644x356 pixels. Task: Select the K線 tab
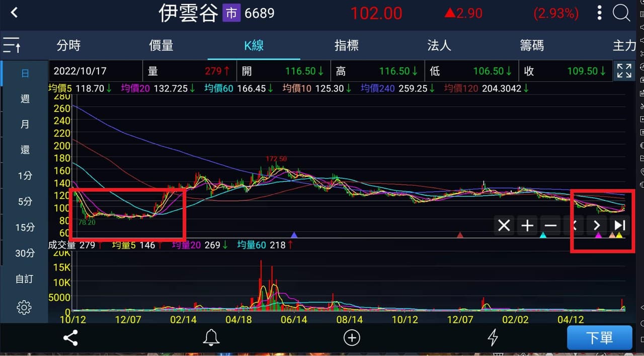pyautogui.click(x=254, y=46)
